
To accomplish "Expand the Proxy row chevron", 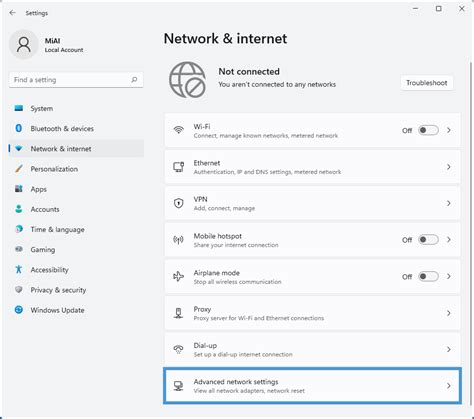I will [x=449, y=313].
